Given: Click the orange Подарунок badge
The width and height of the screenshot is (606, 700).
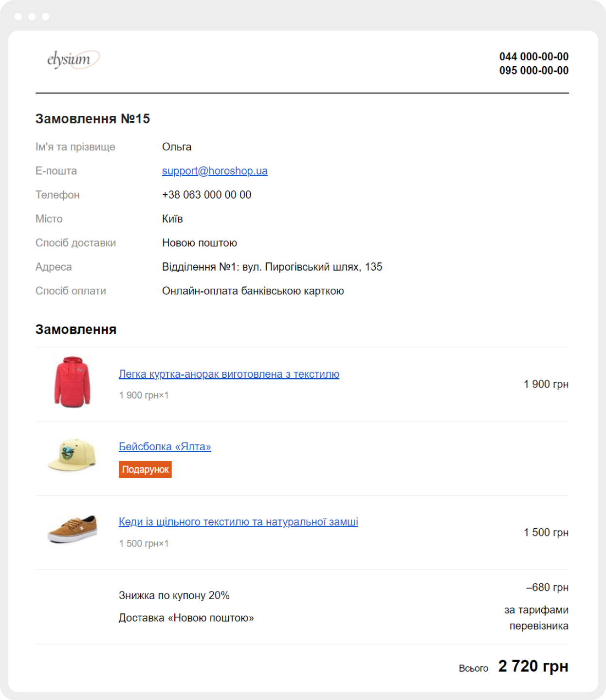Looking at the screenshot, I should (x=145, y=470).
